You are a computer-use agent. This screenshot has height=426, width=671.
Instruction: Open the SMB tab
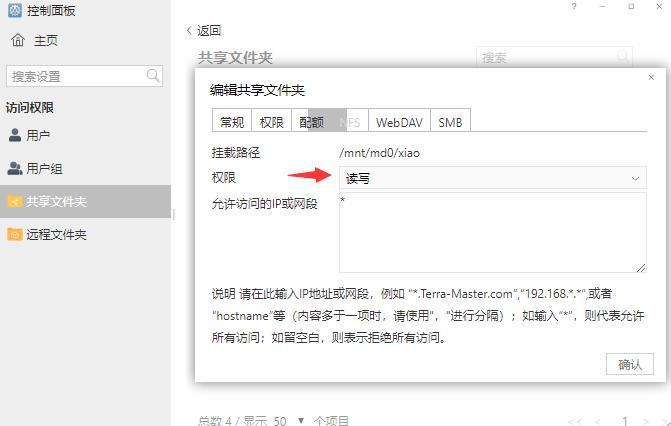coord(450,122)
